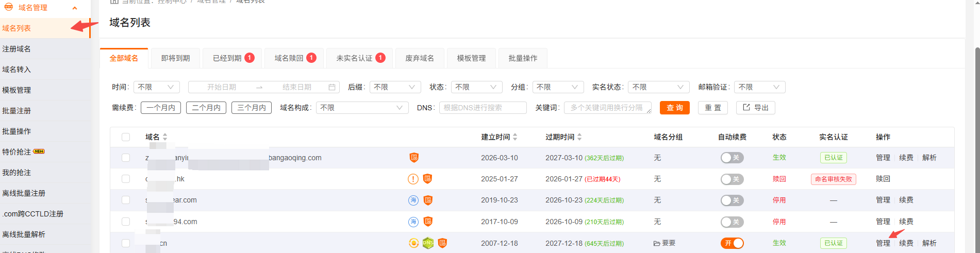
Task: Click the orange shield icon on the bangaoqing.com row
Action: point(414,158)
